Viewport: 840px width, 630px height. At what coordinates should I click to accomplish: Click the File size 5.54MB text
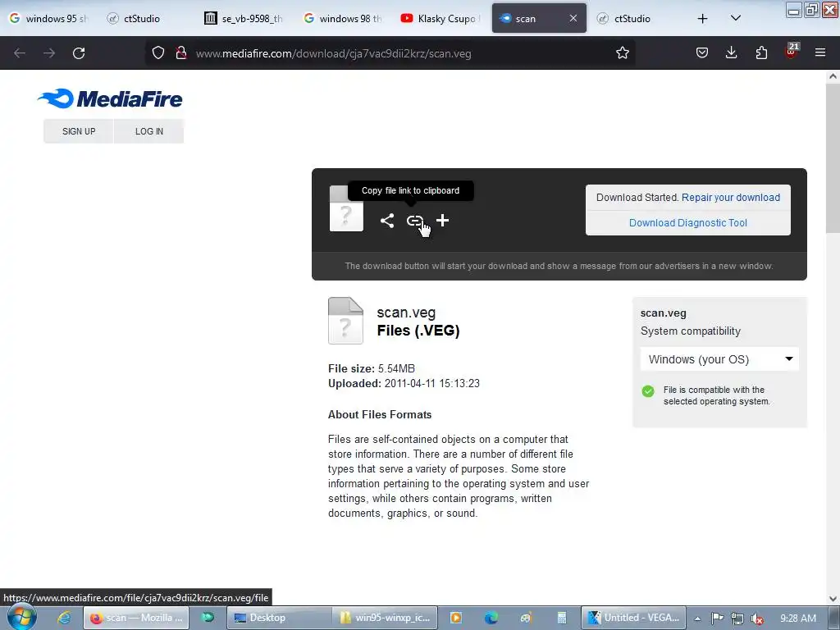372,368
